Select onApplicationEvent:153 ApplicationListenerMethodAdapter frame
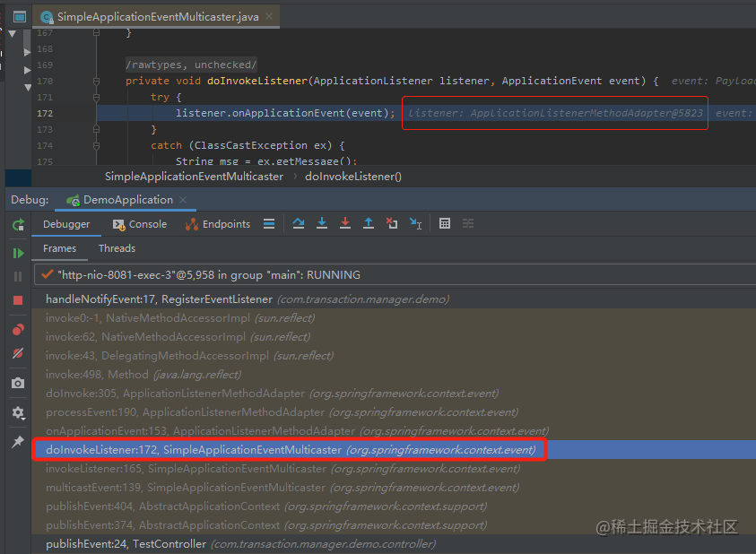 394,431
